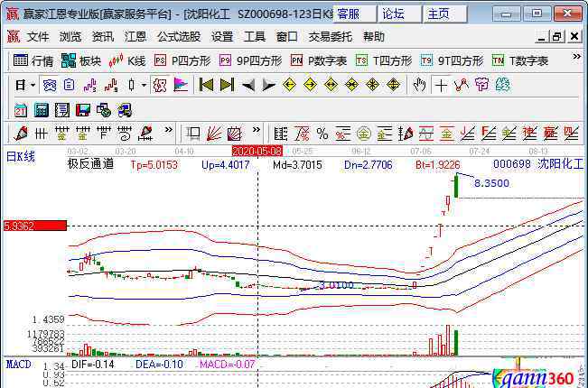
Task: Click the notes document icon in third row
Action: pyautogui.click(x=62, y=110)
